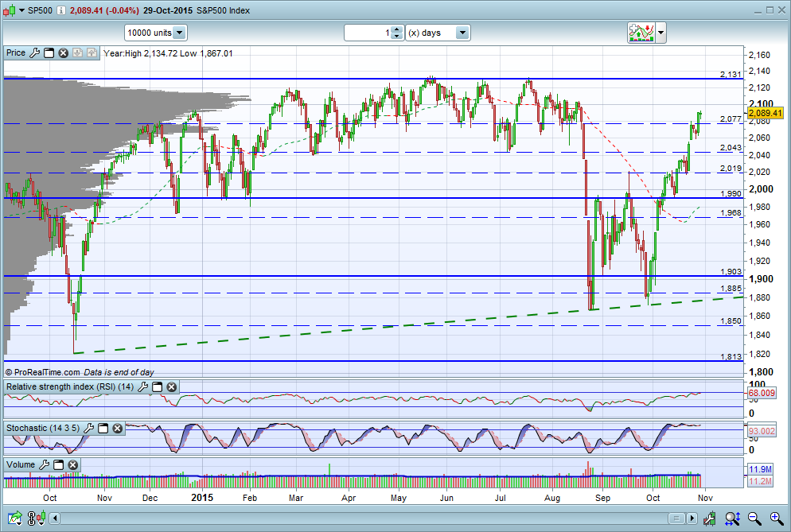Open Price panel wrench settings

(x=35, y=53)
